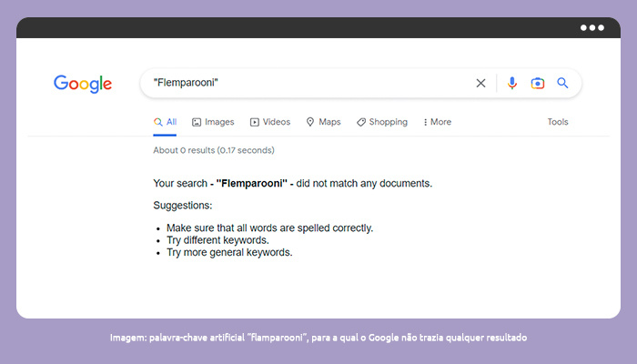Click the image caption mentioning "flamparooni"

[x=318, y=338]
